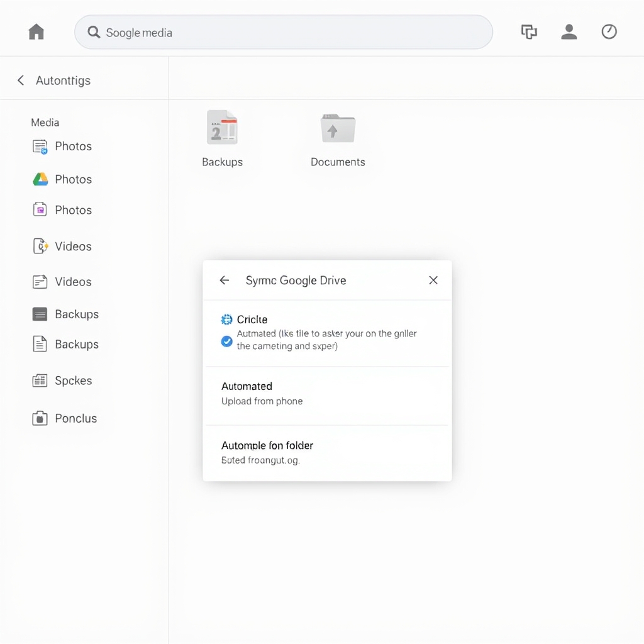Screen dimensions: 644x644
Task: Click the Documents folder label
Action: (x=338, y=162)
